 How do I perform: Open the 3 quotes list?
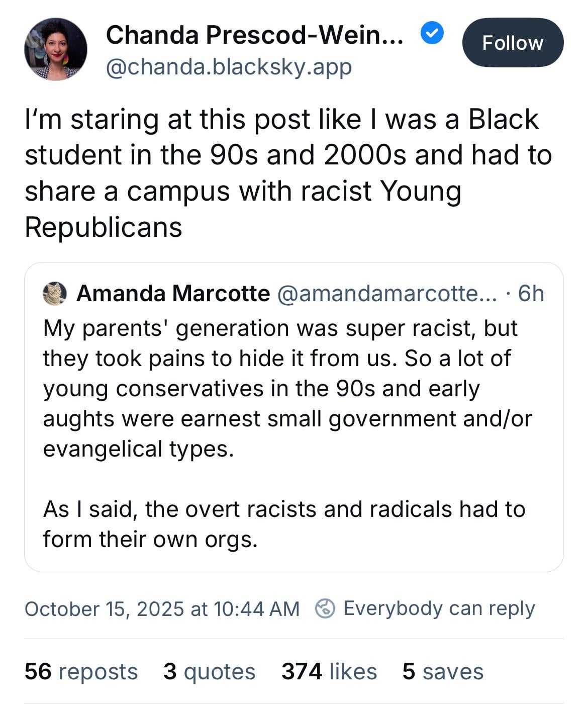(x=209, y=672)
